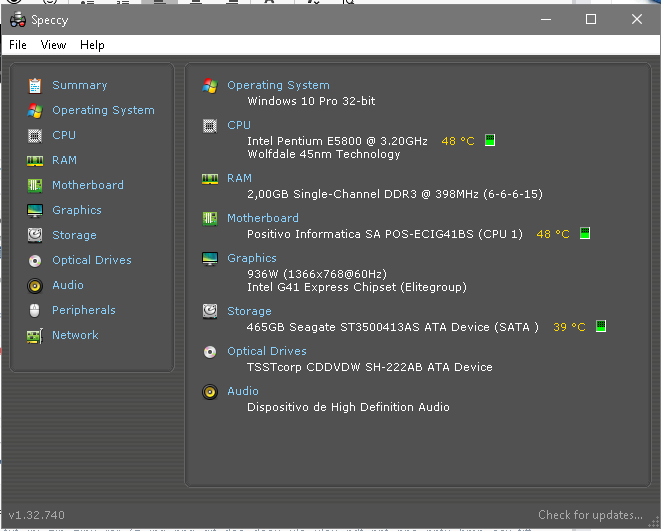
Task: Go to Summary section in sidebar
Action: pos(80,85)
